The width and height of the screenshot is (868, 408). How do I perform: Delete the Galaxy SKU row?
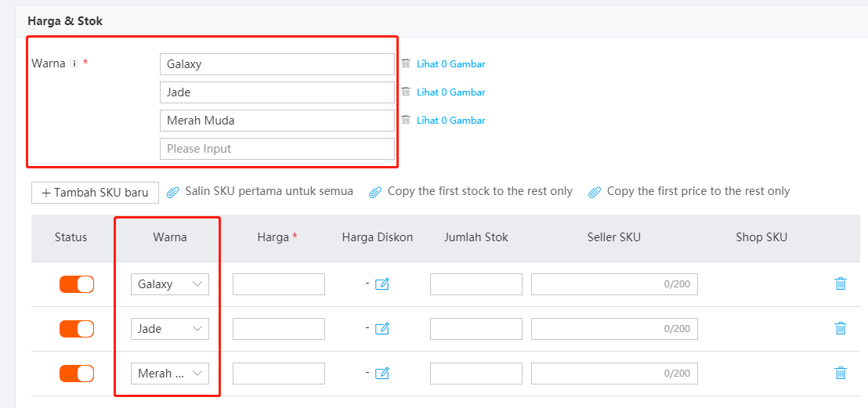841,283
